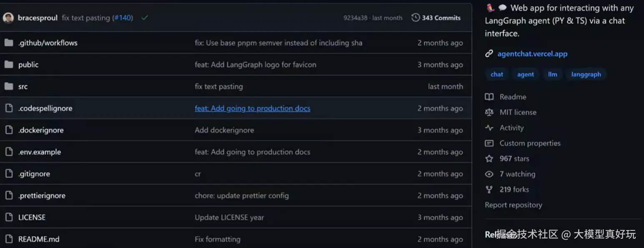Viewport: 644px width, 248px height.
Task: Open the README.md file
Action: pyautogui.click(x=39, y=239)
